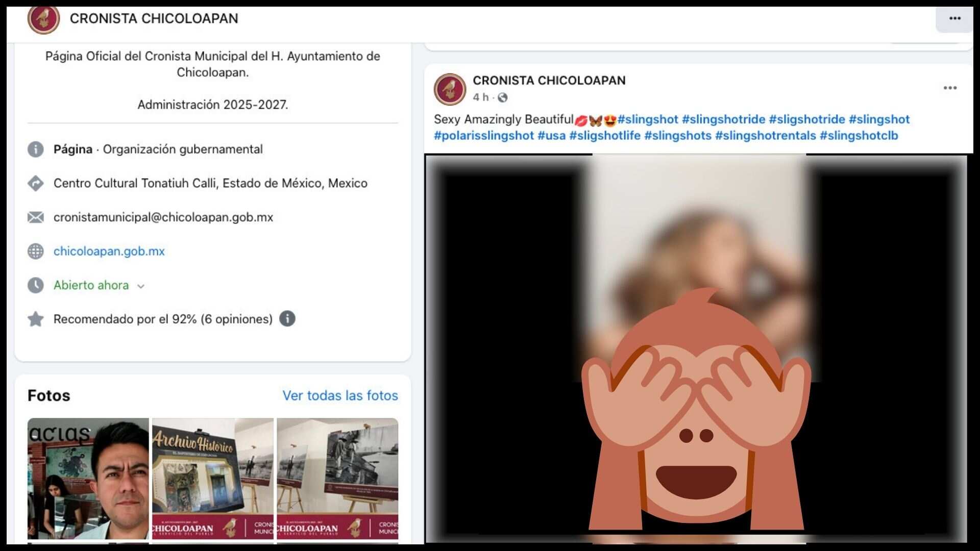This screenshot has height=551, width=980.
Task: Open the #slingshotride hashtag
Action: click(x=723, y=119)
